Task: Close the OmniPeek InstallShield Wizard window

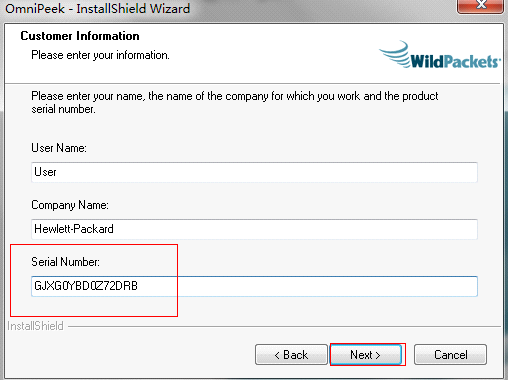Action: point(480,6)
